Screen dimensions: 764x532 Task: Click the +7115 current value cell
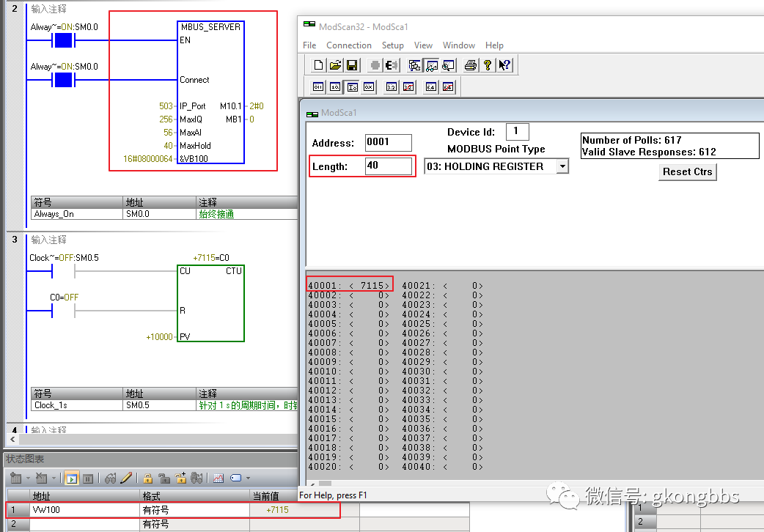277,509
